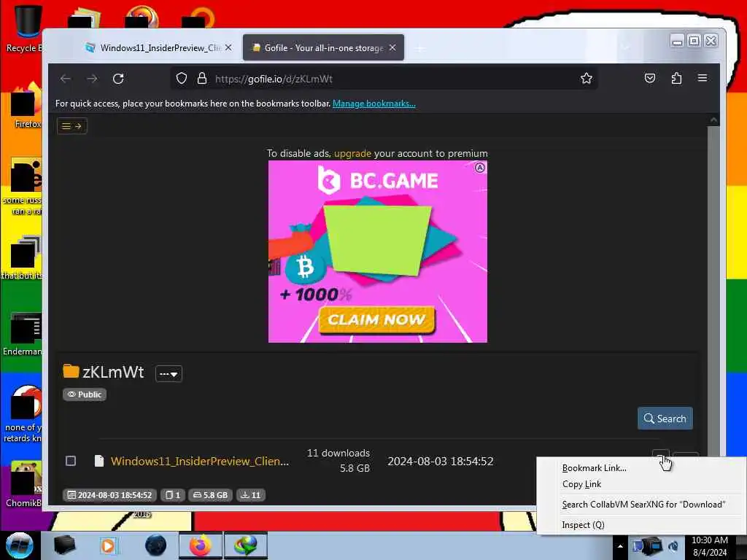747x560 pixels.
Task: Click the 11 downloads count badge
Action: [x=251, y=495]
